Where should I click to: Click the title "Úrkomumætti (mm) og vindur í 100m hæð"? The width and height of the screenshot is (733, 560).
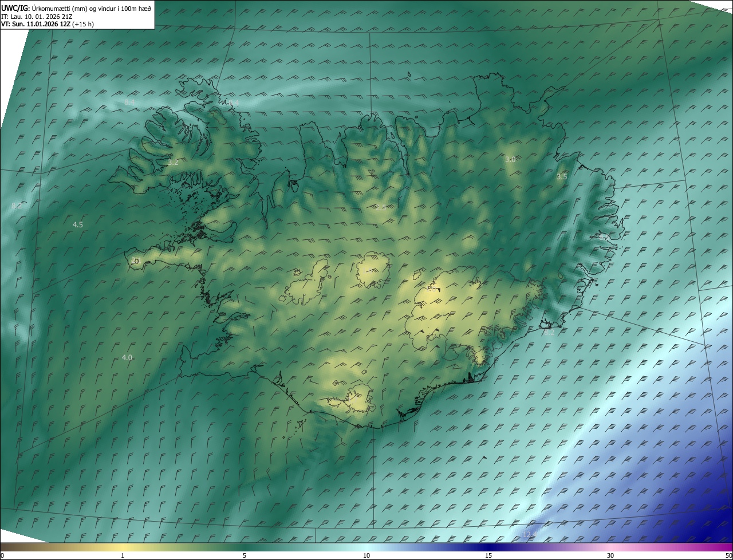coord(92,8)
